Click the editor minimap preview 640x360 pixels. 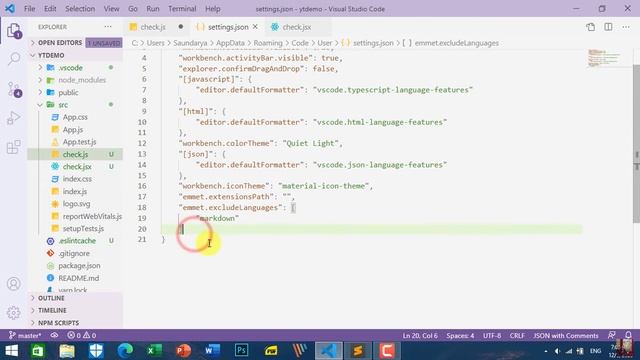coord(604,58)
